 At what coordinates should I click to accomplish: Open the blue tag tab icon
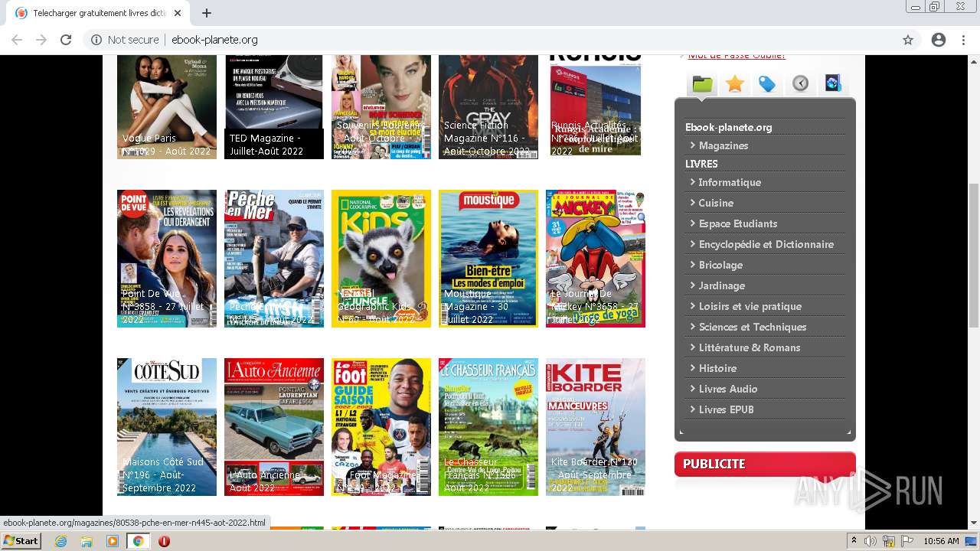click(768, 84)
